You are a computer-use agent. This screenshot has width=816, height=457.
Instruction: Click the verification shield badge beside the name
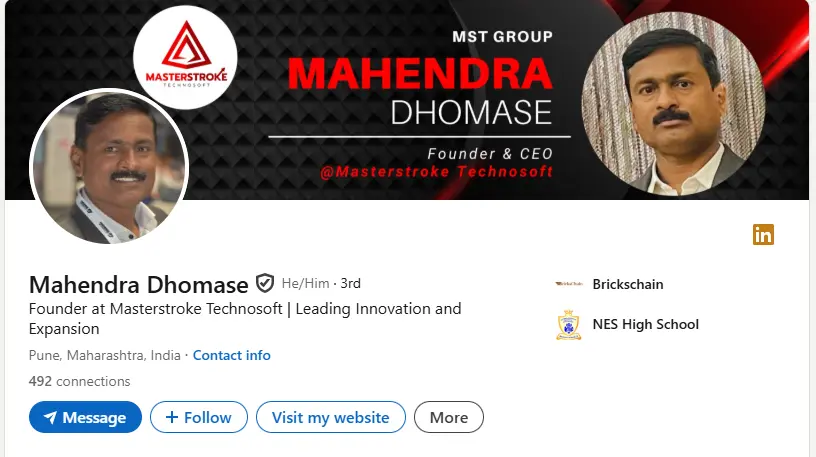pos(265,283)
